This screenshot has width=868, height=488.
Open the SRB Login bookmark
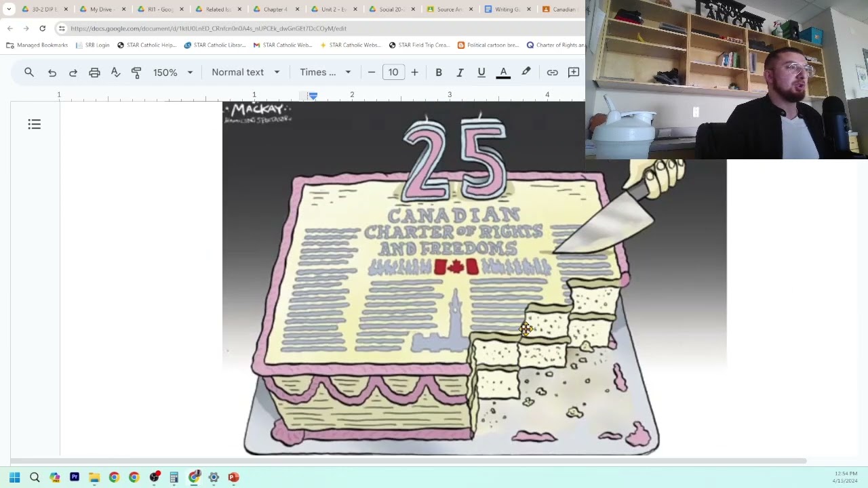click(93, 45)
